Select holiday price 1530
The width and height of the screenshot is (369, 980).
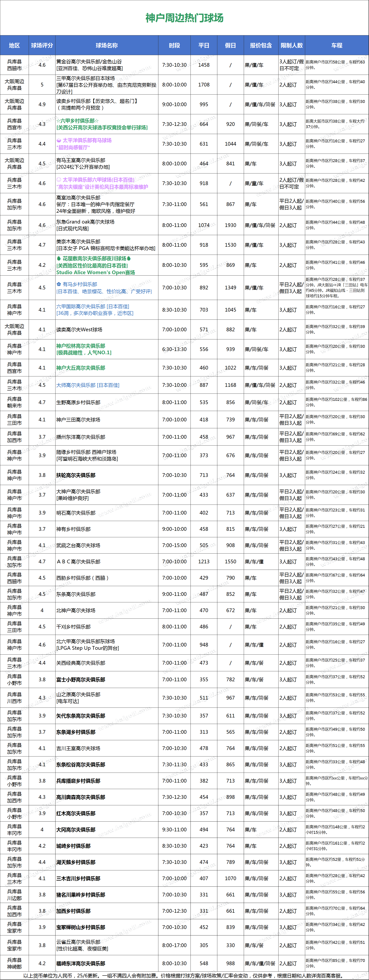tap(231, 245)
